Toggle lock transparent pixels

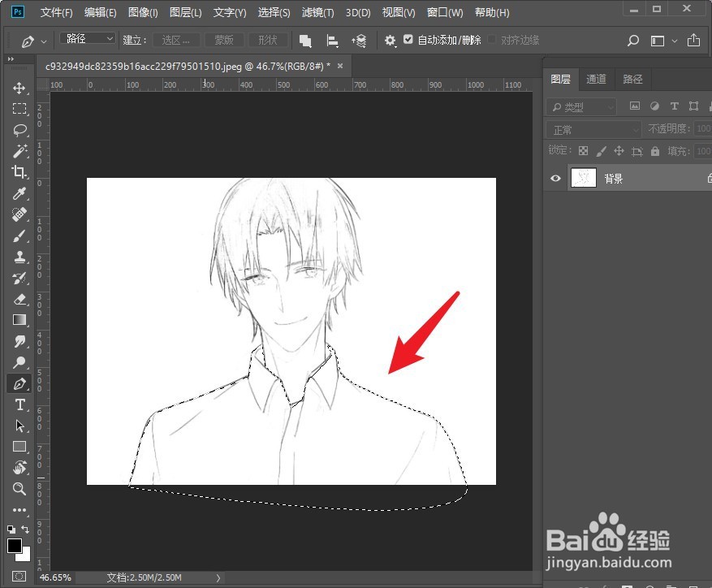(x=584, y=151)
